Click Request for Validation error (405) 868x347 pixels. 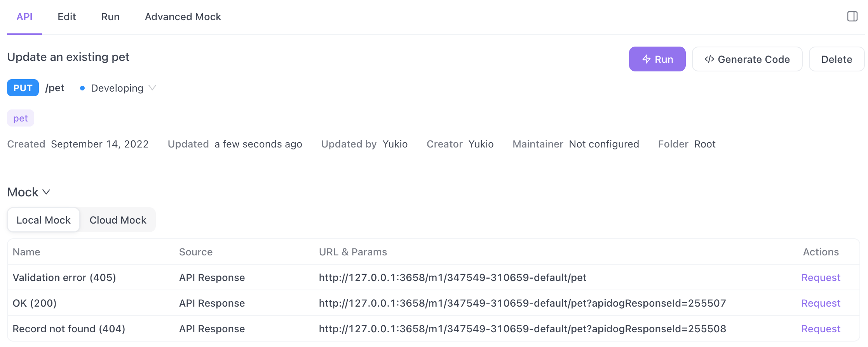point(820,278)
